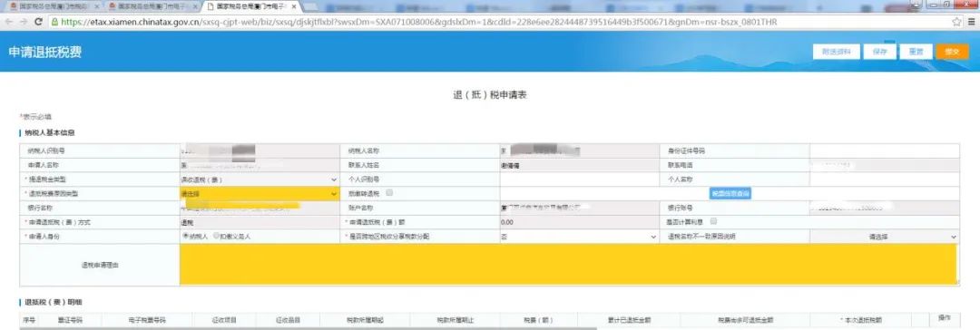Click the 退(抵)税申请表 heading
The image size is (980, 330).
pos(490,95)
